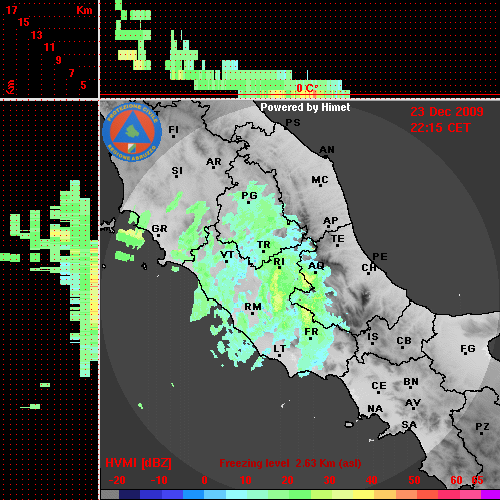500x500 pixels.
Task: Select the SI city marker
Action: click(176, 176)
